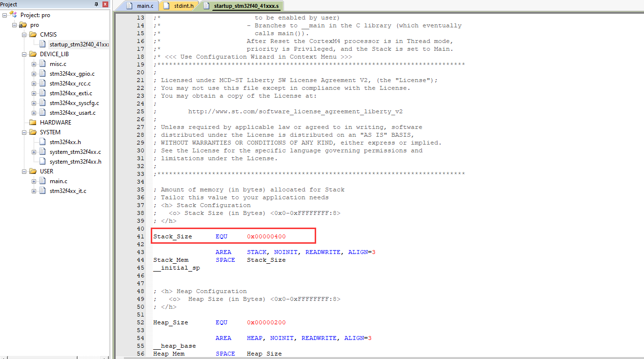The height and width of the screenshot is (359, 644).
Task: Expand system_stm32f4xx.c dependencies
Action: (34, 152)
